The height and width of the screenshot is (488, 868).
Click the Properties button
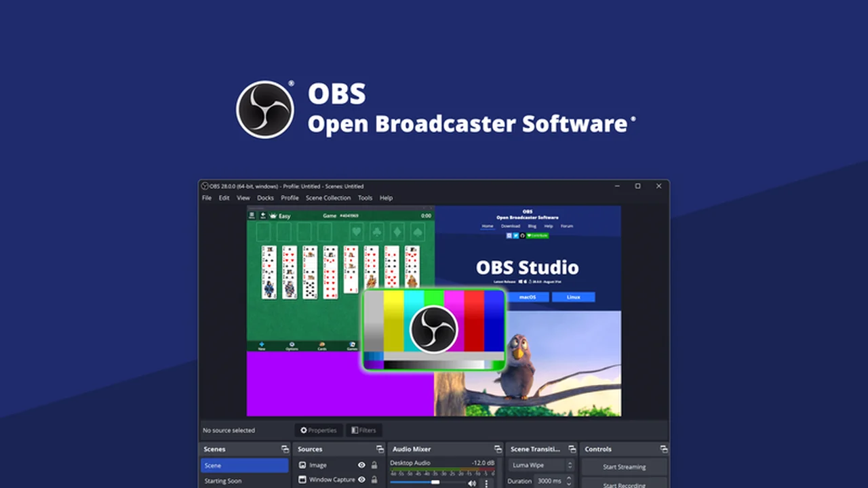coord(319,430)
